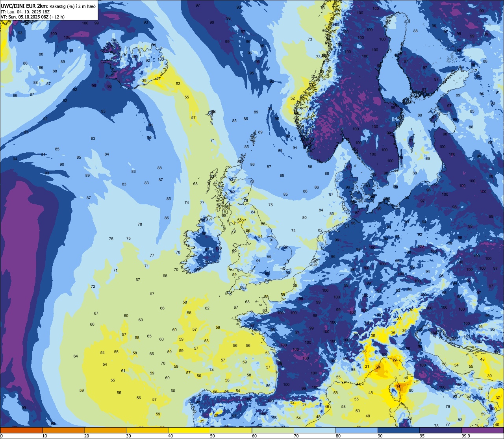Image resolution: width=504 pixels, height=439 pixels.
Task: Click the legend scale label '0'
Action: 2,436
